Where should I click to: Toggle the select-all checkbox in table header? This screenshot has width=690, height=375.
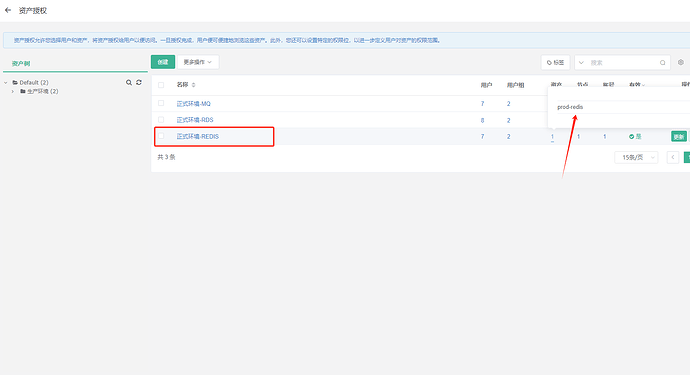pyautogui.click(x=161, y=85)
